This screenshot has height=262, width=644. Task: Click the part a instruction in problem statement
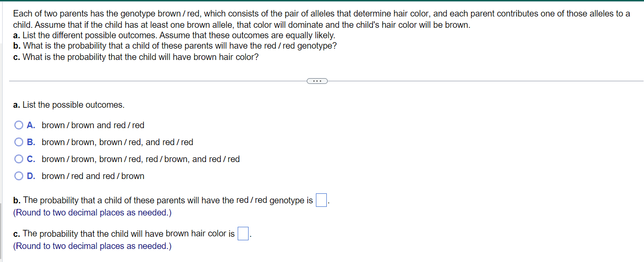pos(174,35)
